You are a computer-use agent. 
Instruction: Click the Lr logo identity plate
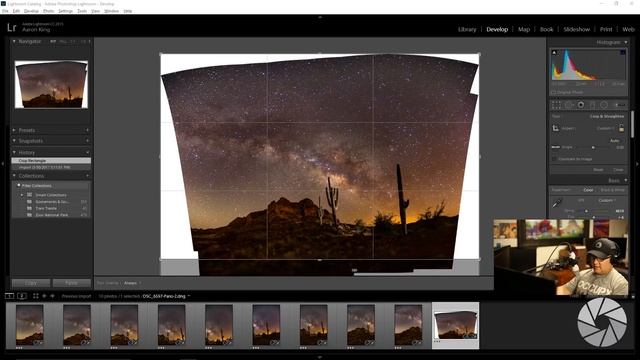click(x=12, y=27)
